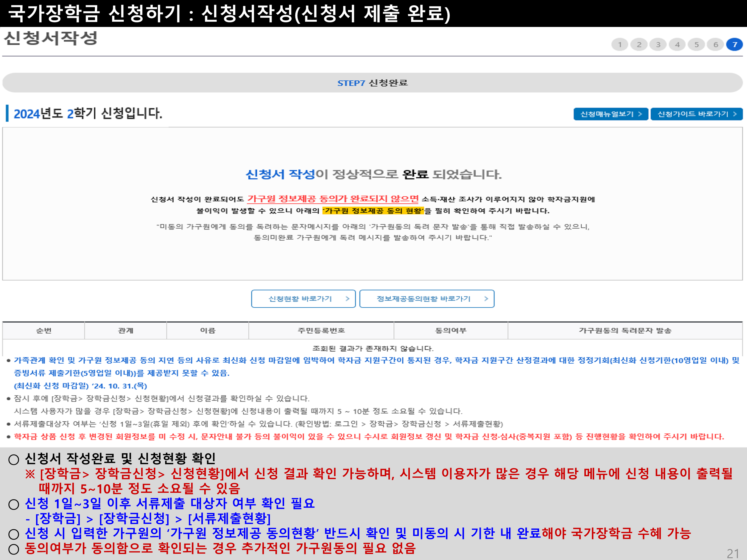Click the 순번 column header
747x560 pixels.
(44, 331)
